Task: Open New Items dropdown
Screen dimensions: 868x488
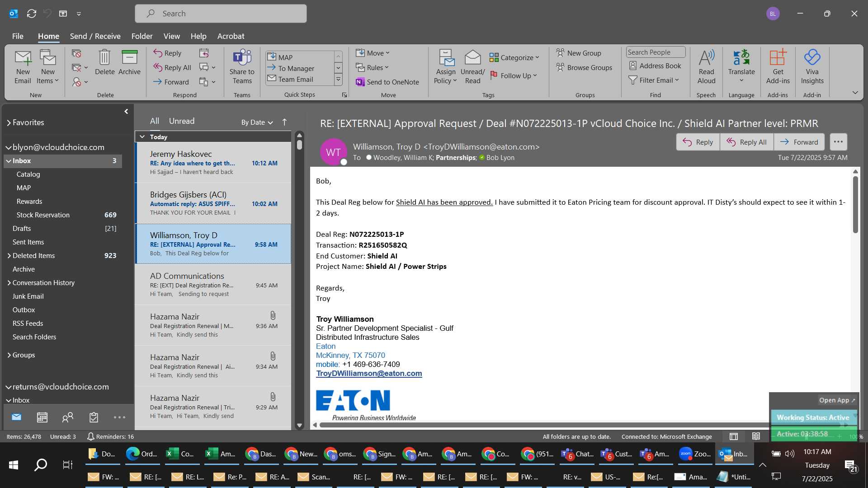Action: [x=47, y=67]
